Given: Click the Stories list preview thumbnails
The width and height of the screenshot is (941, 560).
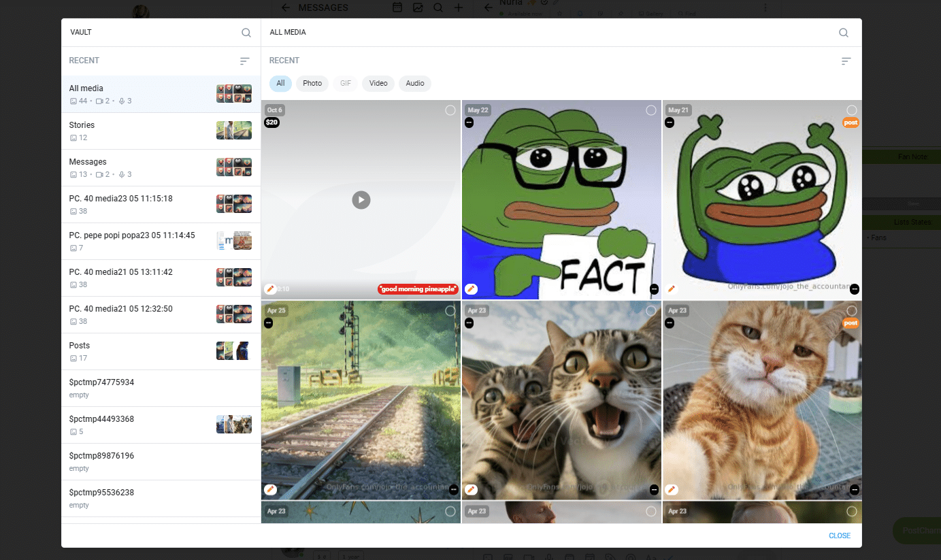Looking at the screenshot, I should 234,131.
